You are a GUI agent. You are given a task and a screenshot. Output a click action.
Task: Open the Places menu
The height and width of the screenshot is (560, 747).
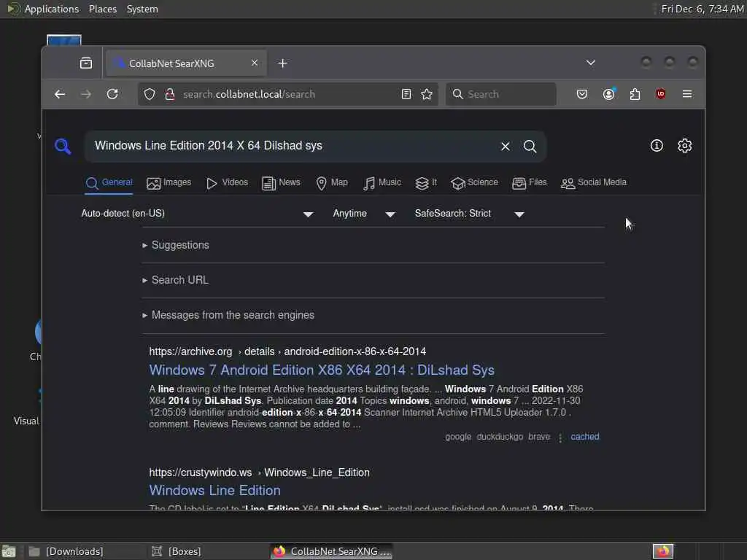coord(103,9)
